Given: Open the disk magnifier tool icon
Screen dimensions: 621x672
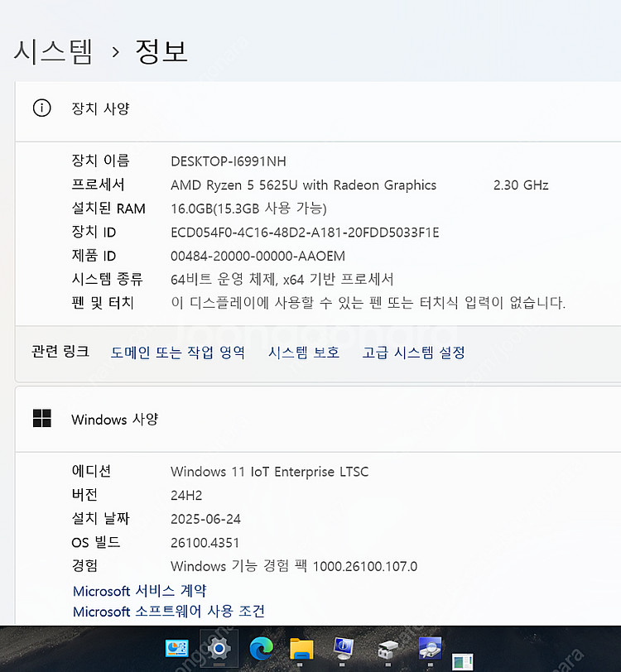Looking at the screenshot, I should pyautogui.click(x=431, y=649).
